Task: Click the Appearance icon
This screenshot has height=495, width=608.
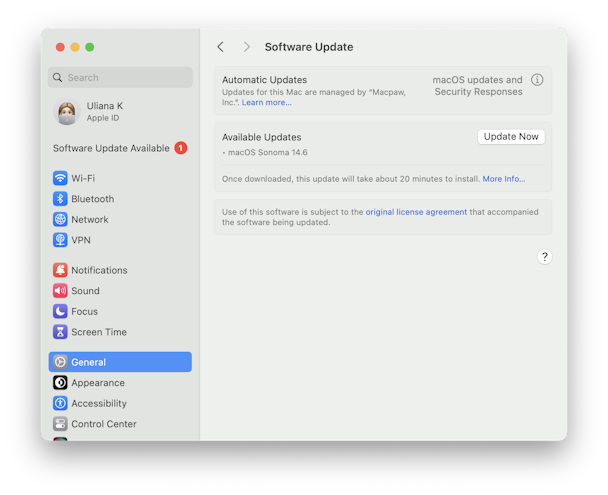Action: [x=60, y=383]
